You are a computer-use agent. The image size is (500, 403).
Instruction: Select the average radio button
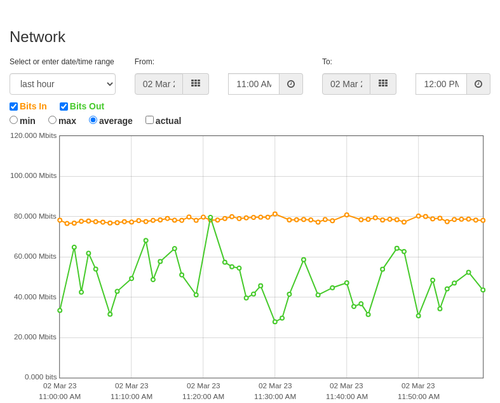(x=93, y=120)
